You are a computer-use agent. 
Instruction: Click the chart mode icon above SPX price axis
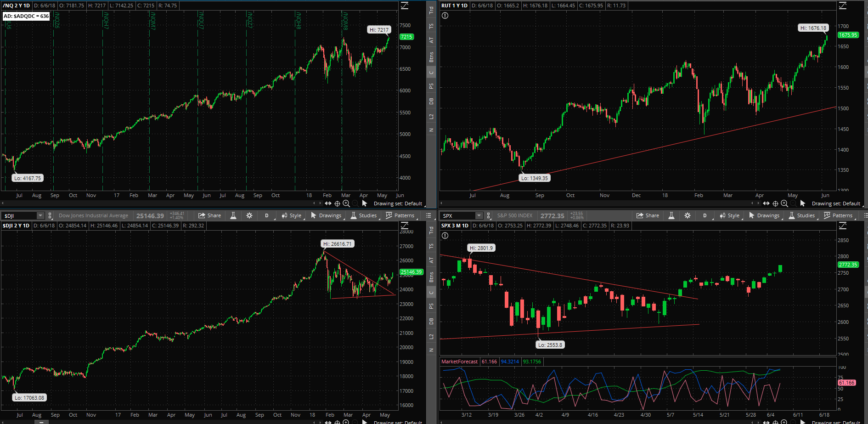click(x=843, y=226)
